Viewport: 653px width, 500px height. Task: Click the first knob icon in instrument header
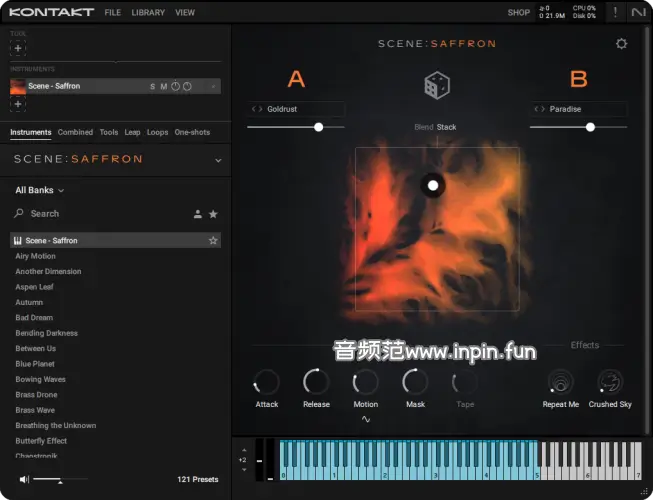click(x=175, y=86)
